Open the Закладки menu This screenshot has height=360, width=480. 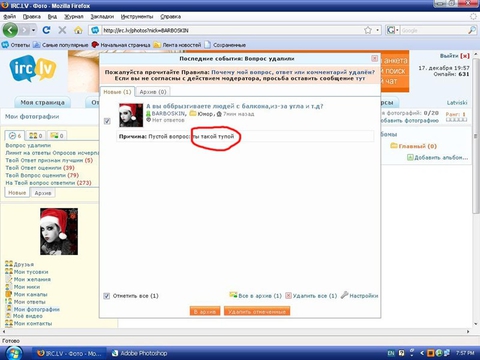[102, 16]
